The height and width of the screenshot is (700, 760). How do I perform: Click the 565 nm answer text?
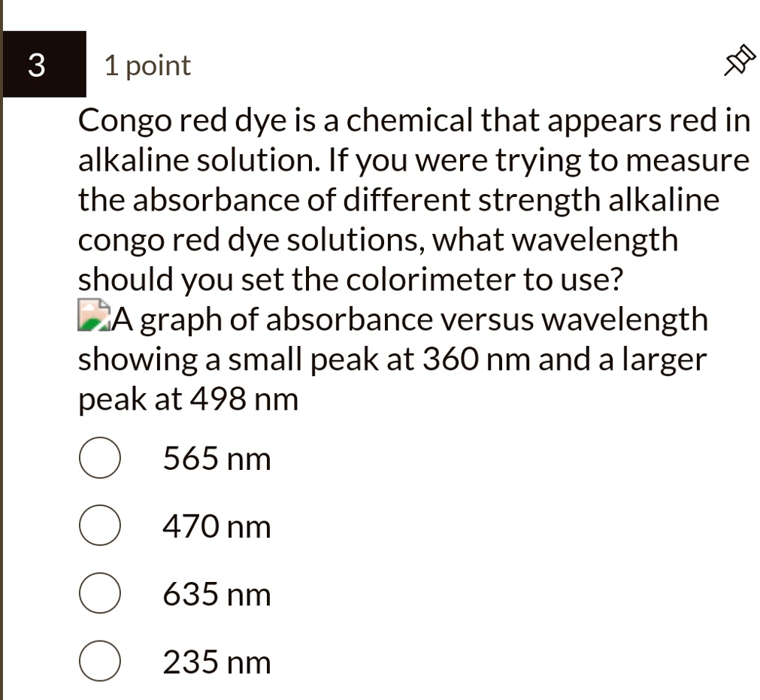(216, 457)
